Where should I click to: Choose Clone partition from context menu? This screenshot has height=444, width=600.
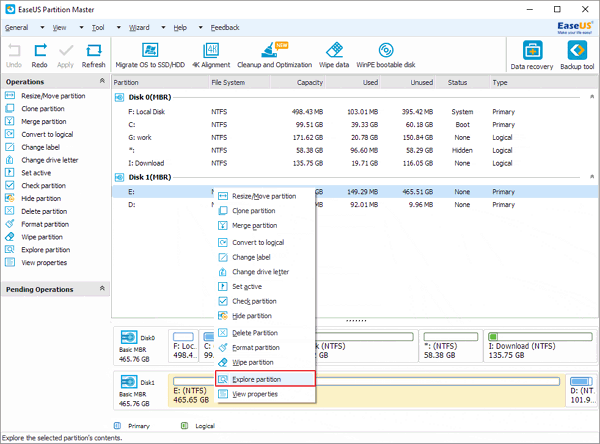click(265, 211)
